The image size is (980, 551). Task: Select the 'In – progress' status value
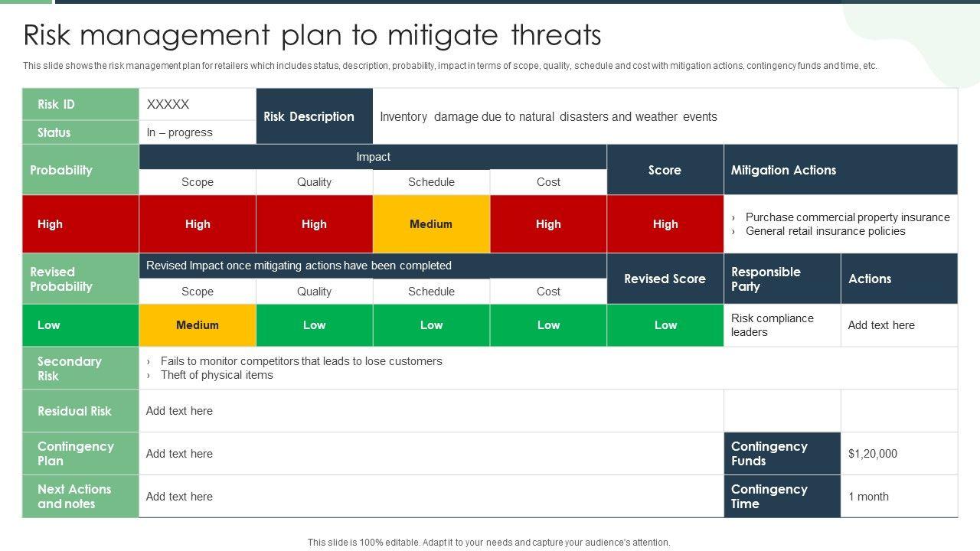pos(180,132)
